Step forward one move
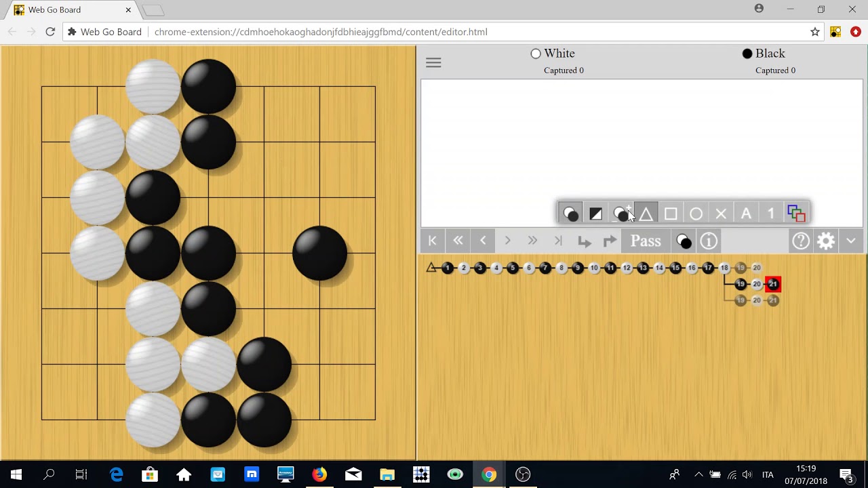 click(508, 241)
